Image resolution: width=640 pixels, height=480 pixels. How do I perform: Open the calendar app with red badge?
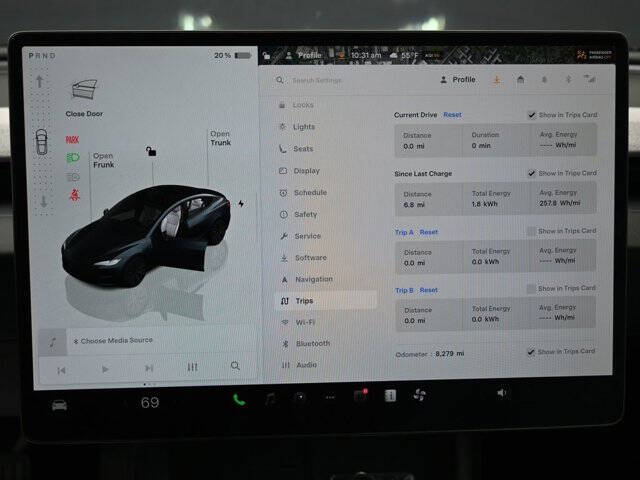(360, 395)
